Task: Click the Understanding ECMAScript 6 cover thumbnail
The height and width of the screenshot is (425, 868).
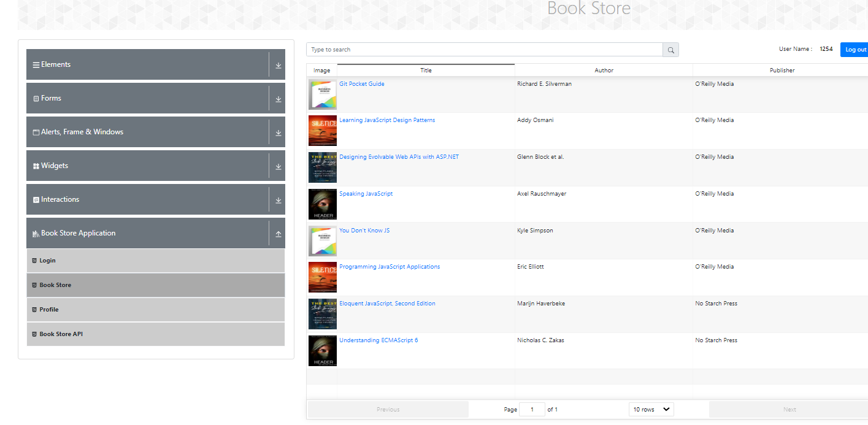Action: click(x=323, y=351)
